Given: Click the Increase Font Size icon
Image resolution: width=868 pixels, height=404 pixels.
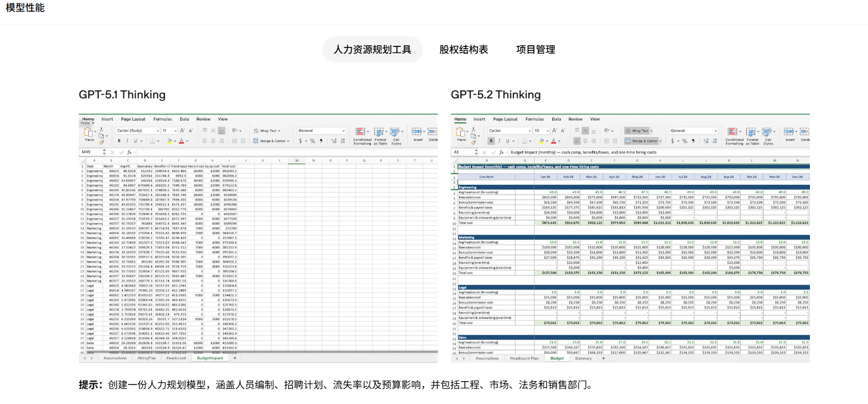Looking at the screenshot, I should tap(554, 130).
